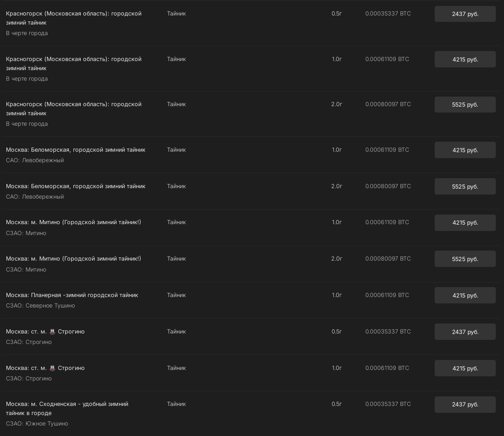This screenshot has height=436, width=504.
Task: Click the СЗАО: Южное Тушино district label
Action: [x=37, y=424]
